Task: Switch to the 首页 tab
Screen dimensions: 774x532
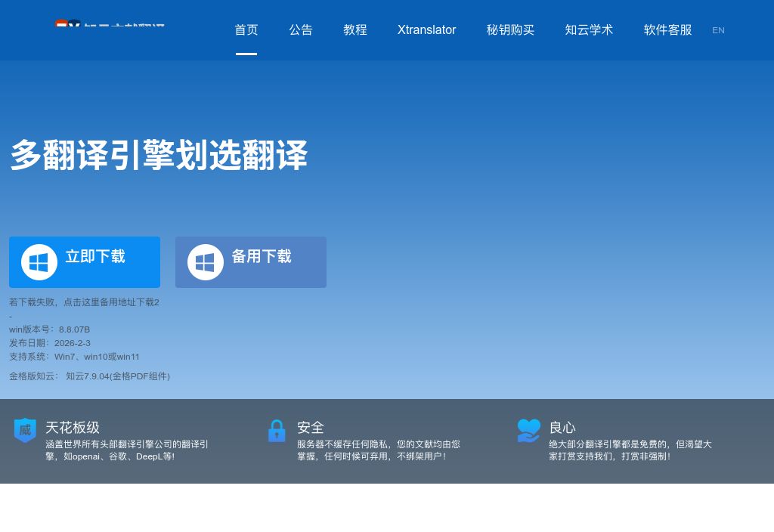Action: (x=246, y=30)
